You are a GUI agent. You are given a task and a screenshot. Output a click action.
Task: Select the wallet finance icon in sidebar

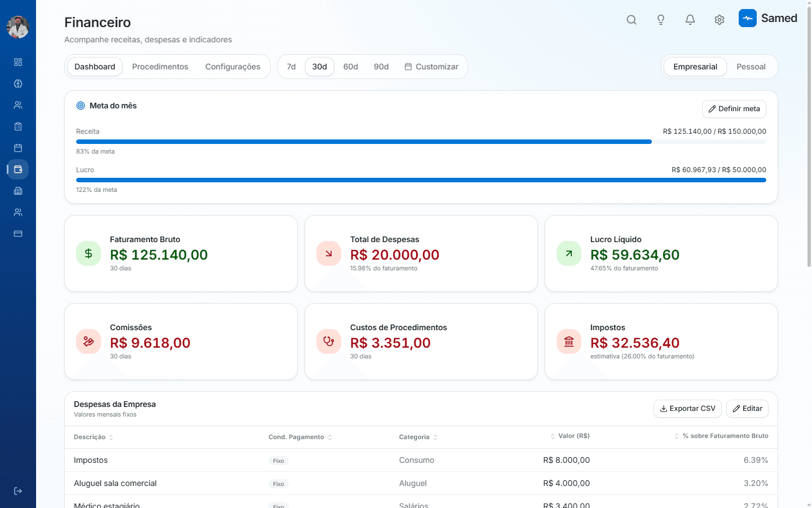point(18,169)
